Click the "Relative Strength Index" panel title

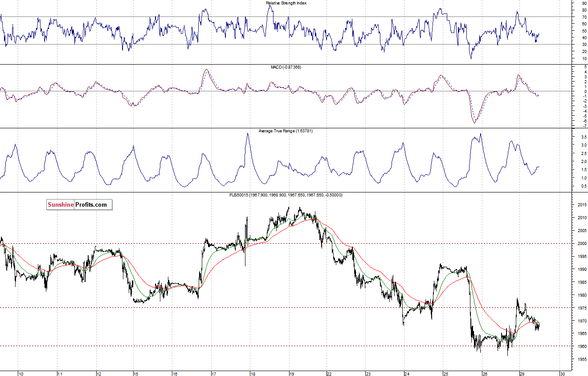click(x=286, y=3)
